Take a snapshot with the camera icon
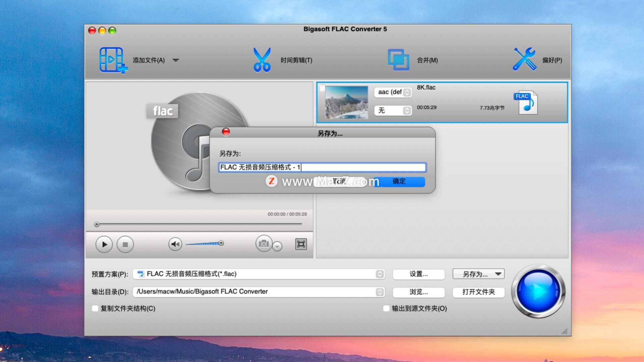The height and width of the screenshot is (362, 644). (x=264, y=243)
